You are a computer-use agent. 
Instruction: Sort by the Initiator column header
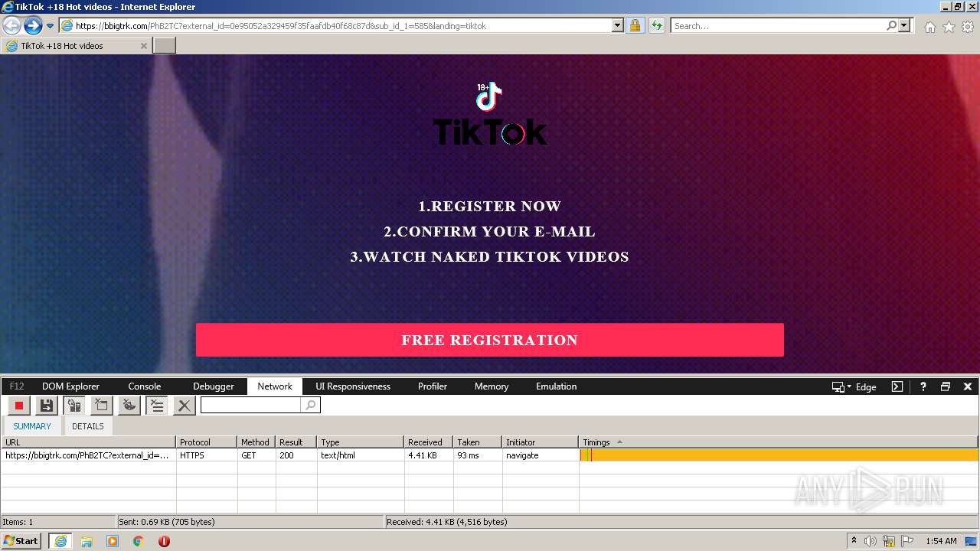[541, 442]
